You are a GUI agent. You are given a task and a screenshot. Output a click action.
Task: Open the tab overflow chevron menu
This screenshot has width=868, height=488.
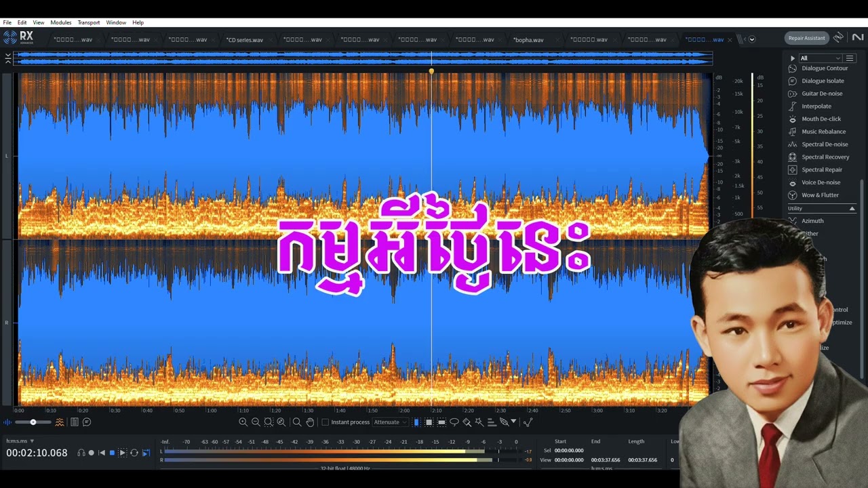pos(751,39)
